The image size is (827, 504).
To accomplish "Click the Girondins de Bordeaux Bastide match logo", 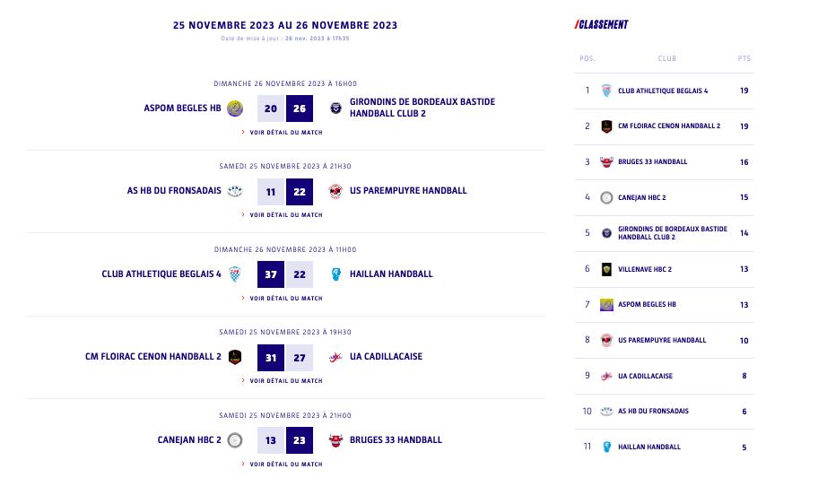I will point(335,109).
